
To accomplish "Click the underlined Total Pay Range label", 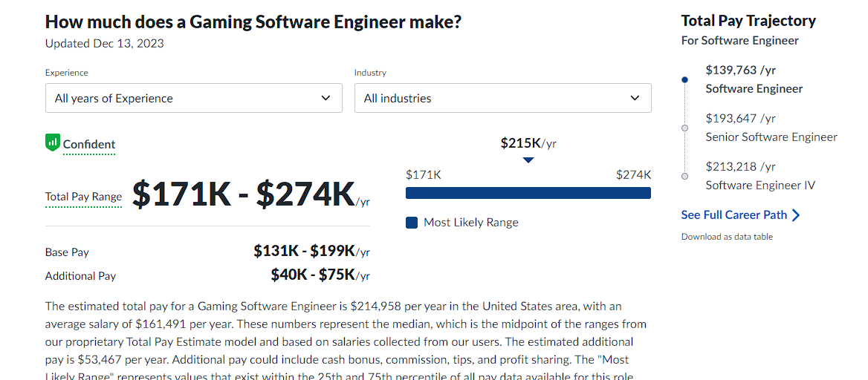I will coord(83,197).
